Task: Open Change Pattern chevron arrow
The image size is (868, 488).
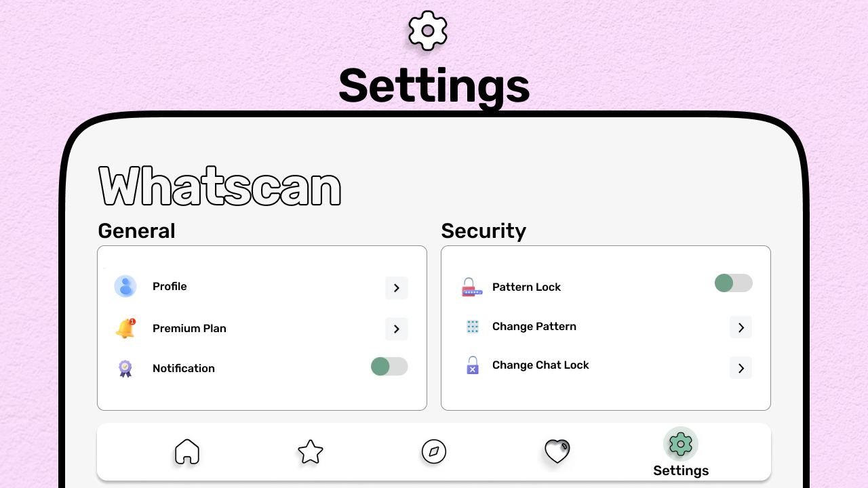Action: pyautogui.click(x=741, y=327)
